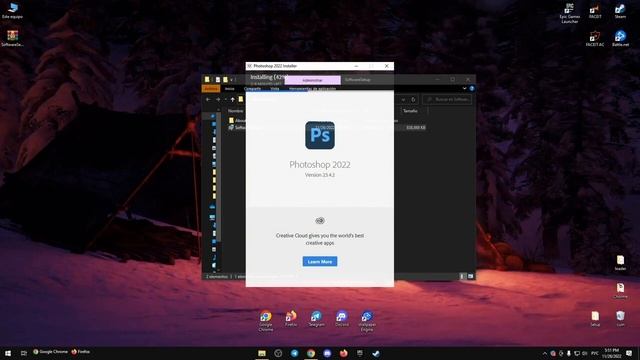Open the notification center
Image resolution: width=640 pixels, height=360 pixels.
[x=629, y=353]
